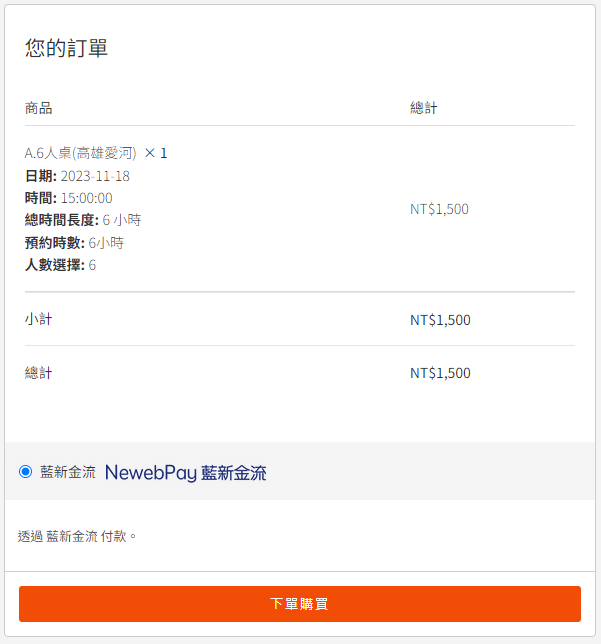601x644 pixels.
Task: Click the 透過 藍新金流 付款 description text
Action: 77,536
